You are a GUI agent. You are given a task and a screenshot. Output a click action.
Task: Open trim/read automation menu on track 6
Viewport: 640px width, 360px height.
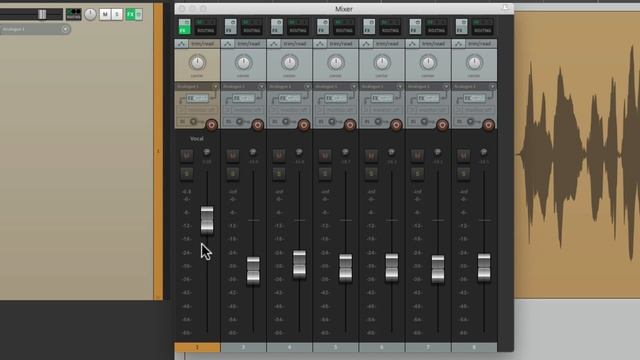click(x=388, y=44)
